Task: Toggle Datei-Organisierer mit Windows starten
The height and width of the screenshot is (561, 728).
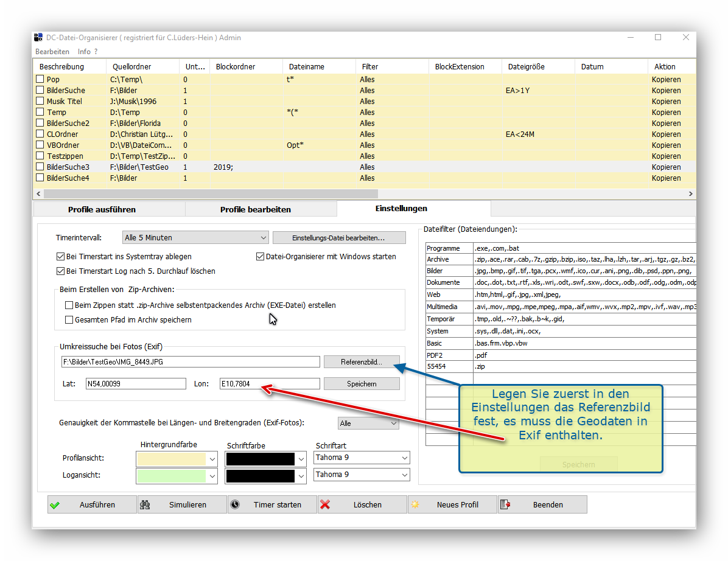Action: (x=261, y=257)
